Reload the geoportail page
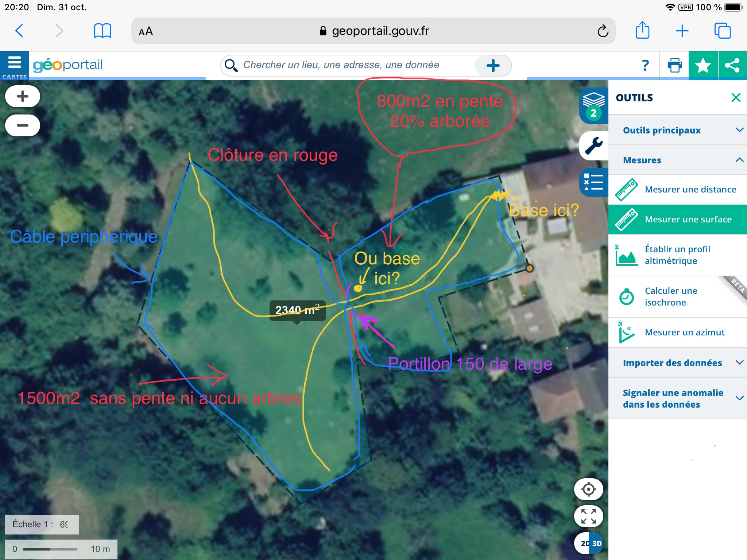The width and height of the screenshot is (747, 560). pyautogui.click(x=603, y=31)
